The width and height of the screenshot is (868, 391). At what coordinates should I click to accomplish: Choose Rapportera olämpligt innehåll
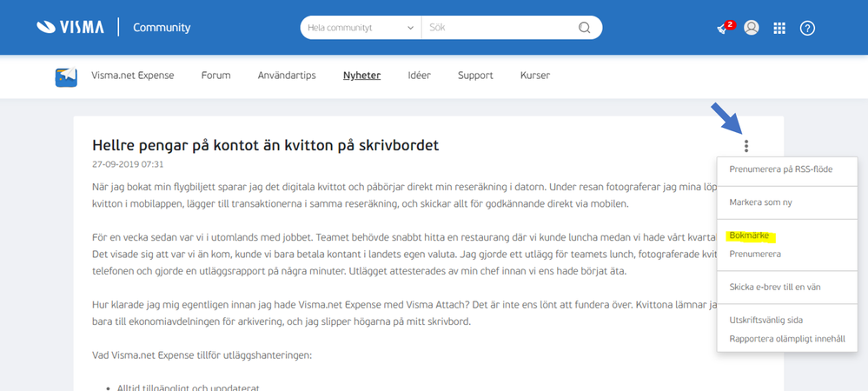pyautogui.click(x=787, y=339)
